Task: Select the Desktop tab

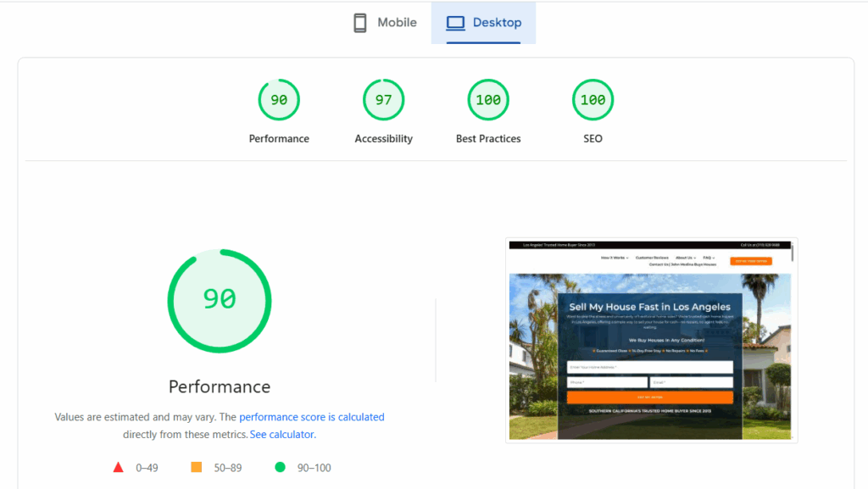Action: pyautogui.click(x=484, y=23)
